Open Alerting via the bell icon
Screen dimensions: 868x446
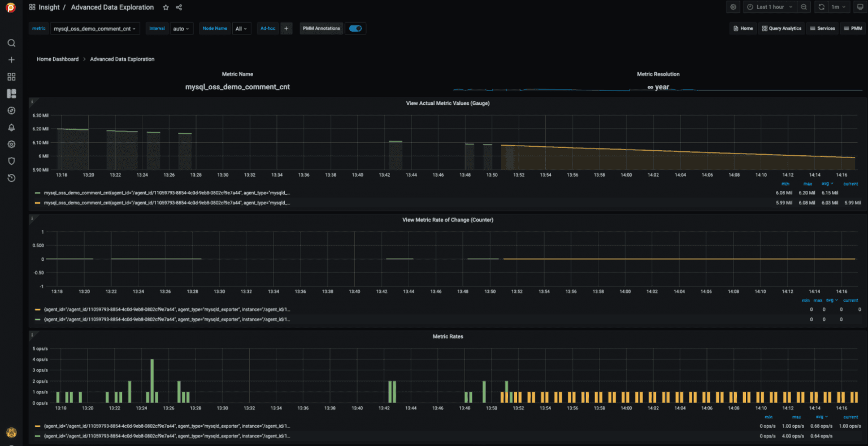tap(11, 128)
